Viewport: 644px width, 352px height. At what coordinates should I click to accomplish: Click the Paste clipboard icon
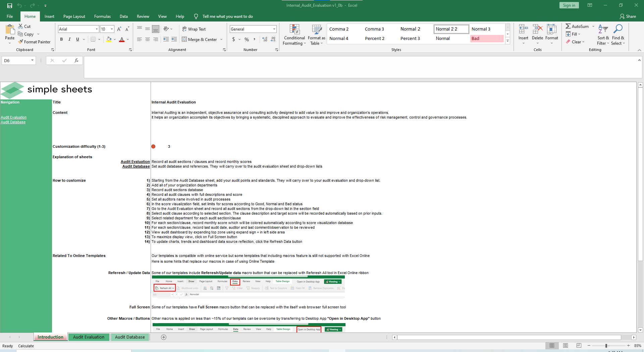click(10, 30)
